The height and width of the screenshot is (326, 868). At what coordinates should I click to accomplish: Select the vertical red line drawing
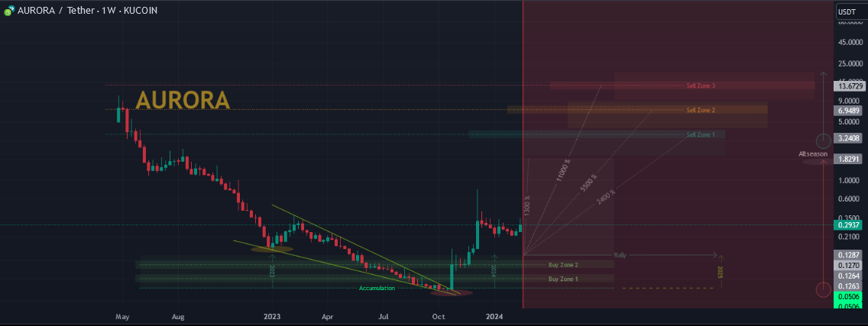(x=523, y=155)
